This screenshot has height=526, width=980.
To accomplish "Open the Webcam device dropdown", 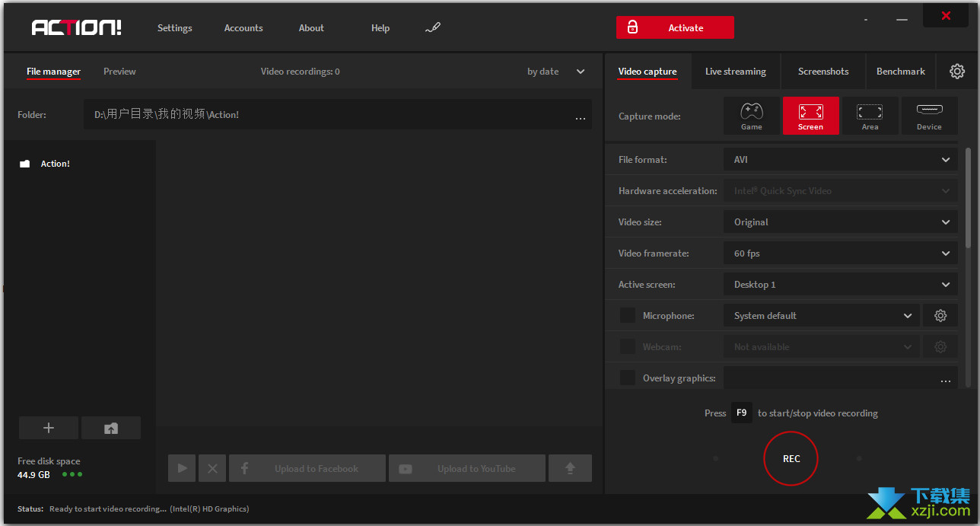I will 822,346.
